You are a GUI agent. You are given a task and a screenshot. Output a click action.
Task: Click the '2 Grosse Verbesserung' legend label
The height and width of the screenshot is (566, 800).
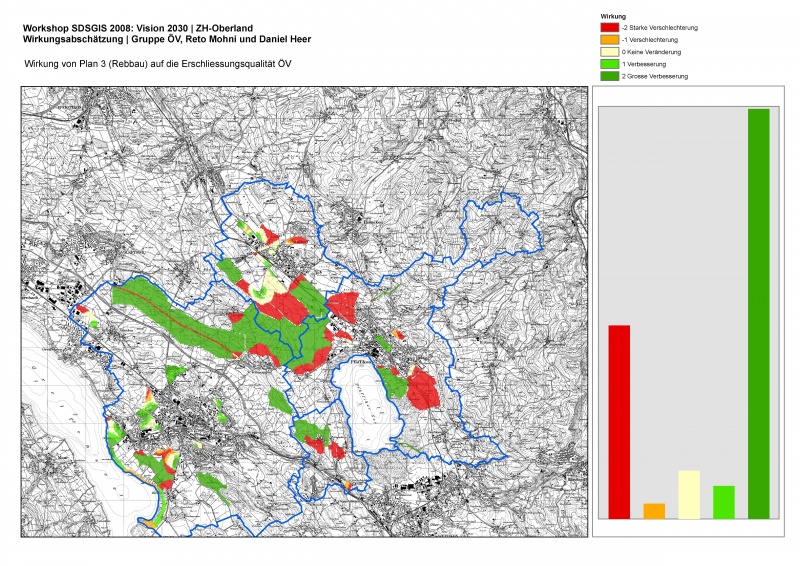(x=654, y=76)
